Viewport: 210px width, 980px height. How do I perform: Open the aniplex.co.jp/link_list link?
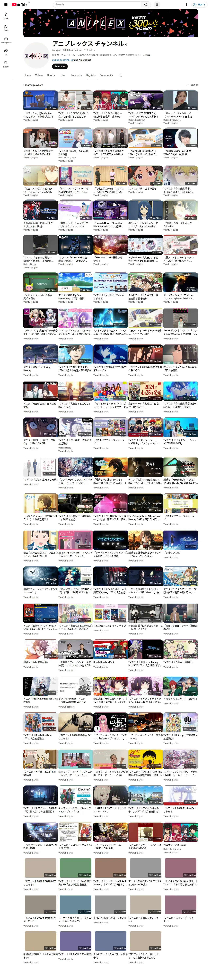63,60
